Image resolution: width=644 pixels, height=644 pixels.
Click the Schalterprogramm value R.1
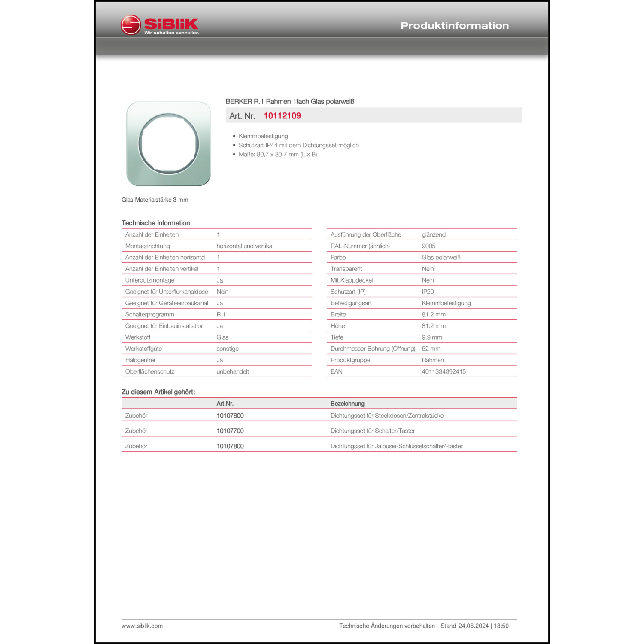(x=221, y=314)
